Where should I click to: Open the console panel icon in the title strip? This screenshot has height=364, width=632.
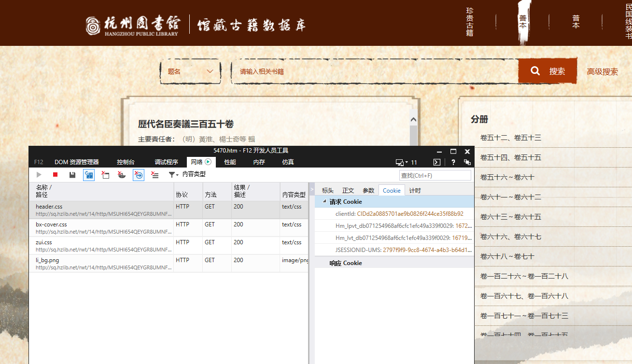(x=436, y=162)
